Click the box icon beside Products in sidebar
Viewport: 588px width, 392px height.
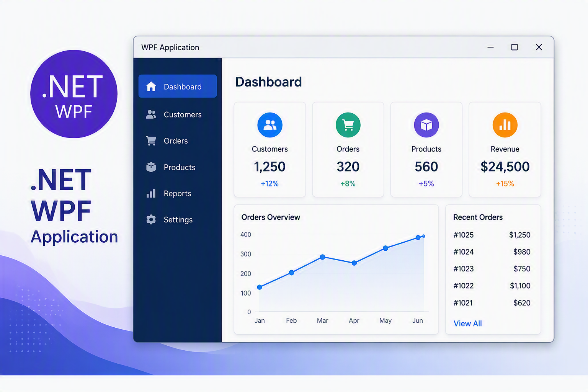click(x=151, y=167)
